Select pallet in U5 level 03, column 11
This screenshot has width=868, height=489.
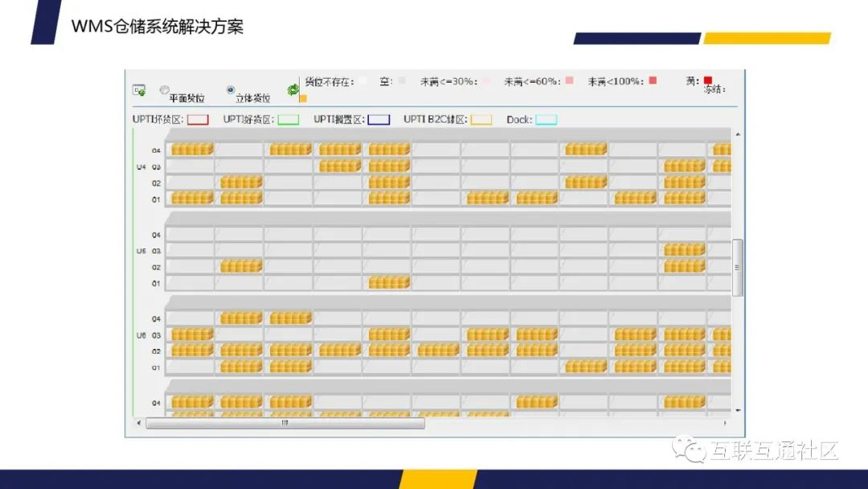click(x=685, y=250)
